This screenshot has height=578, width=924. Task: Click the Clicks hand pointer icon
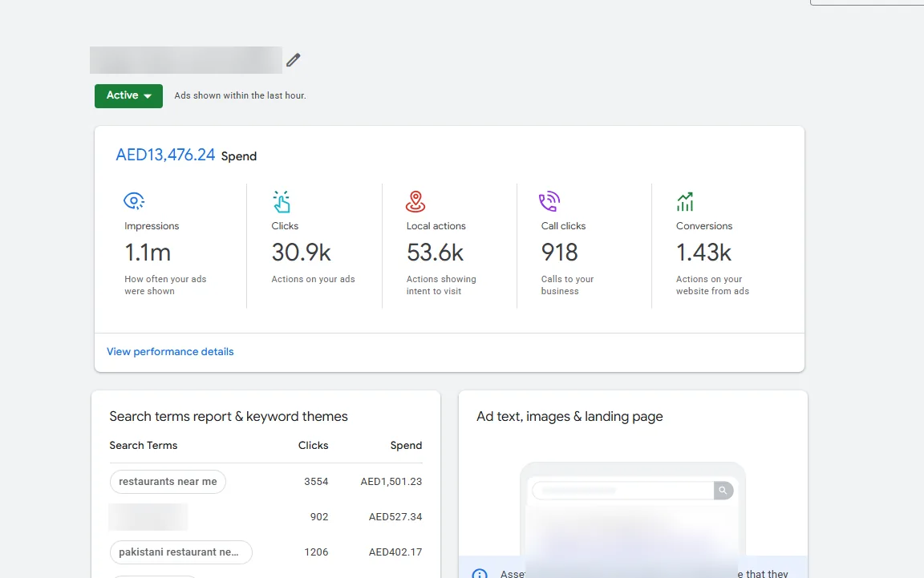pos(282,201)
